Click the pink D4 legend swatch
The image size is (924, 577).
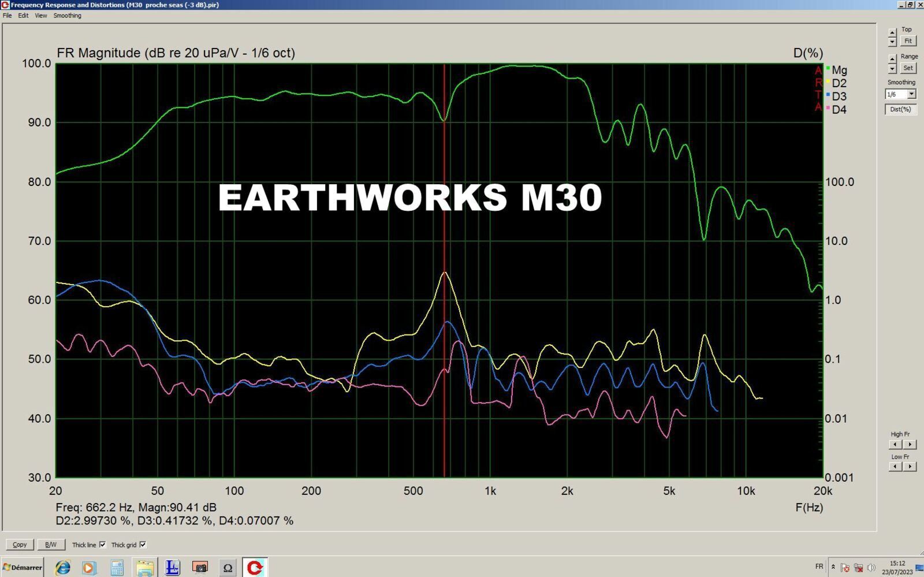pyautogui.click(x=828, y=108)
